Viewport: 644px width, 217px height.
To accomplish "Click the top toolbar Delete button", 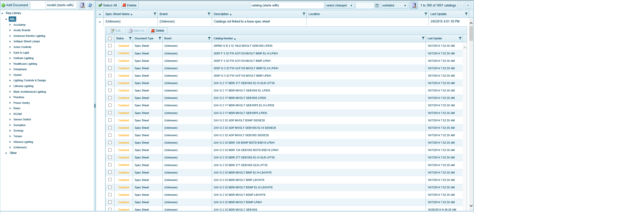I will click(x=130, y=5).
